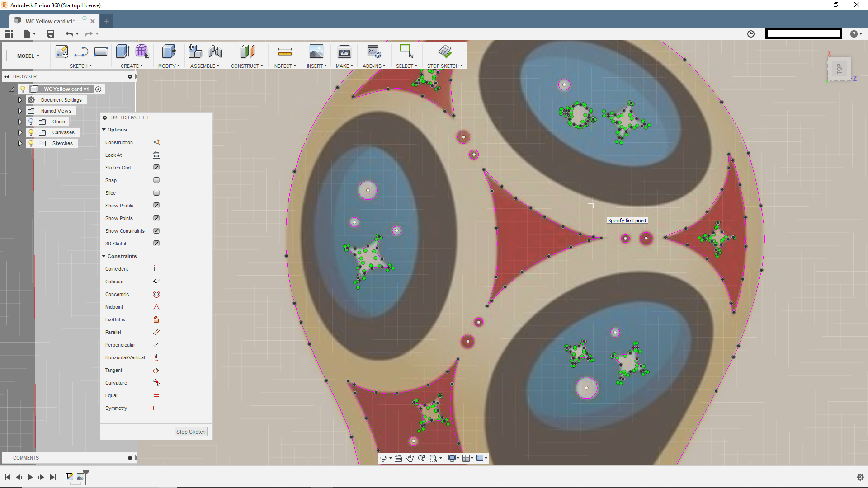Screen dimensions: 868x488
Task: Collapse the Options section in palette
Action: (x=104, y=130)
